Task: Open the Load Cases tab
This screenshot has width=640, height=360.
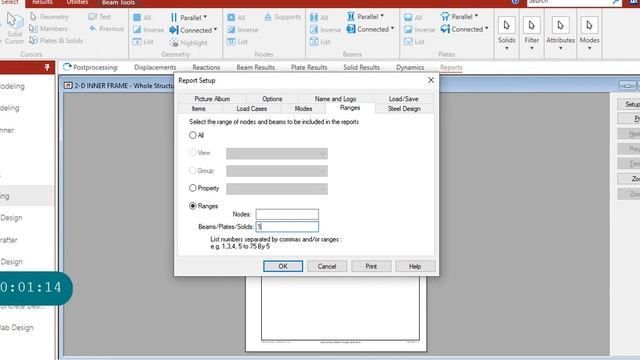Action: coord(251,109)
